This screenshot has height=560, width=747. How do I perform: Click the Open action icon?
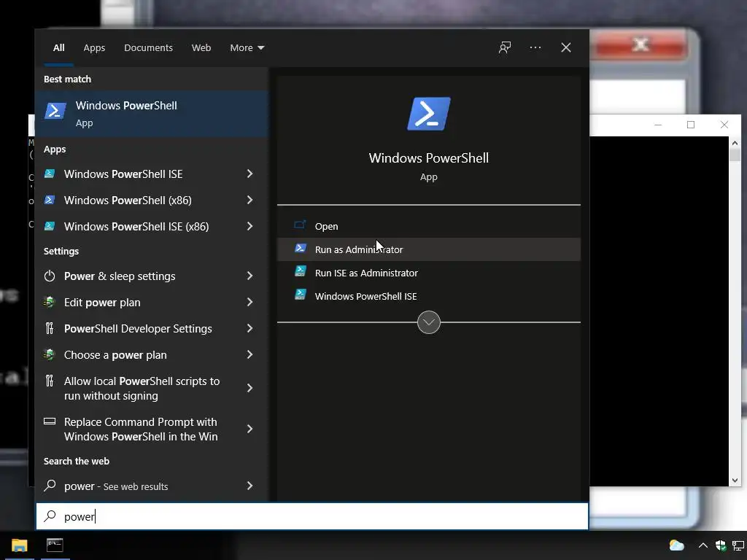[300, 225]
